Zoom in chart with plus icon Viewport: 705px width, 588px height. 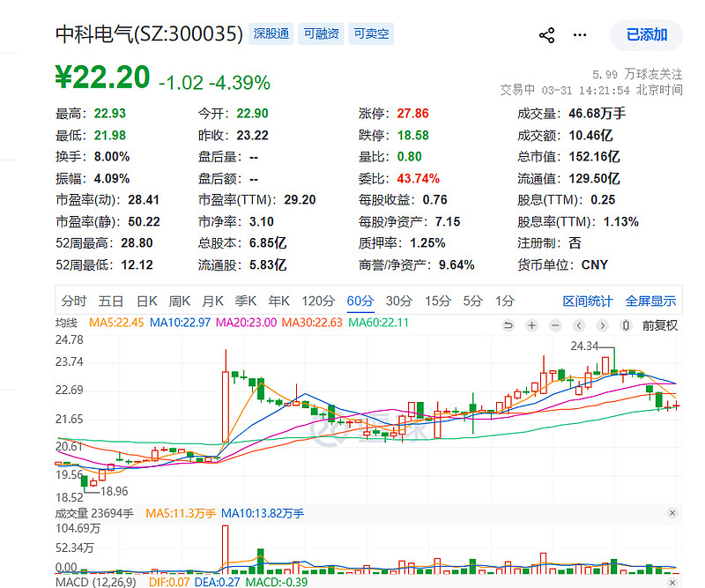click(x=532, y=325)
